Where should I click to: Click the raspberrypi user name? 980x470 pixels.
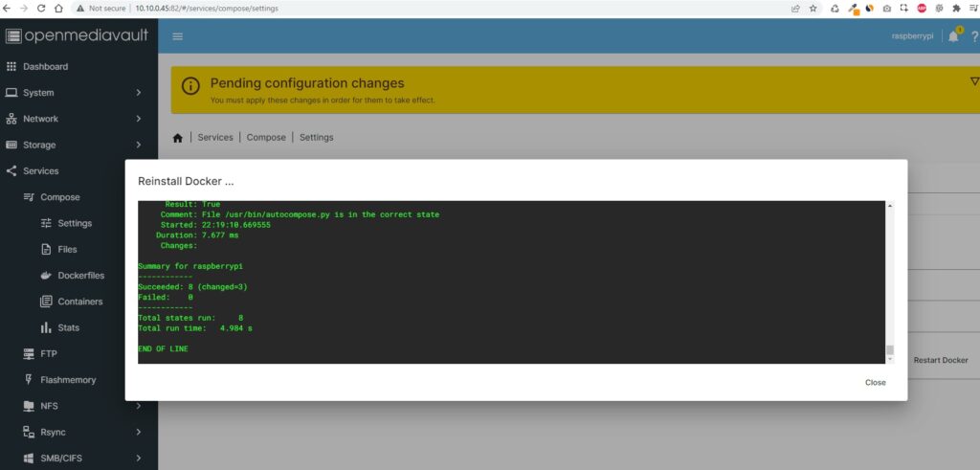912,36
